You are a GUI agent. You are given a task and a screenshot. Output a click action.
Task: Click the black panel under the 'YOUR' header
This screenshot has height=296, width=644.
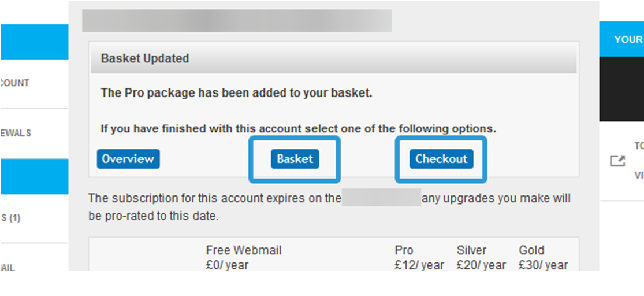click(x=621, y=88)
